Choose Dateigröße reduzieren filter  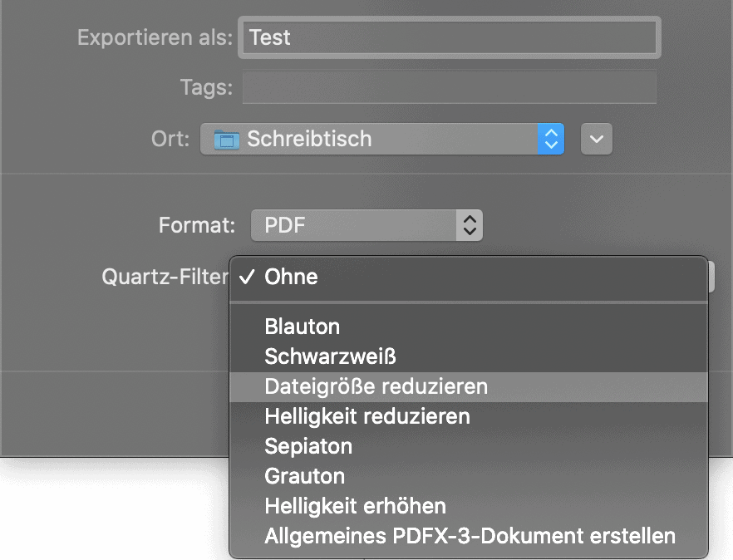coord(376,386)
